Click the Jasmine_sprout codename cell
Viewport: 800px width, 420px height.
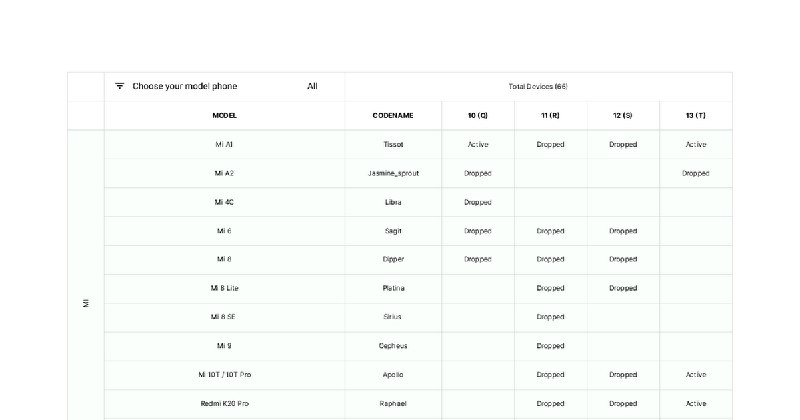[393, 174]
